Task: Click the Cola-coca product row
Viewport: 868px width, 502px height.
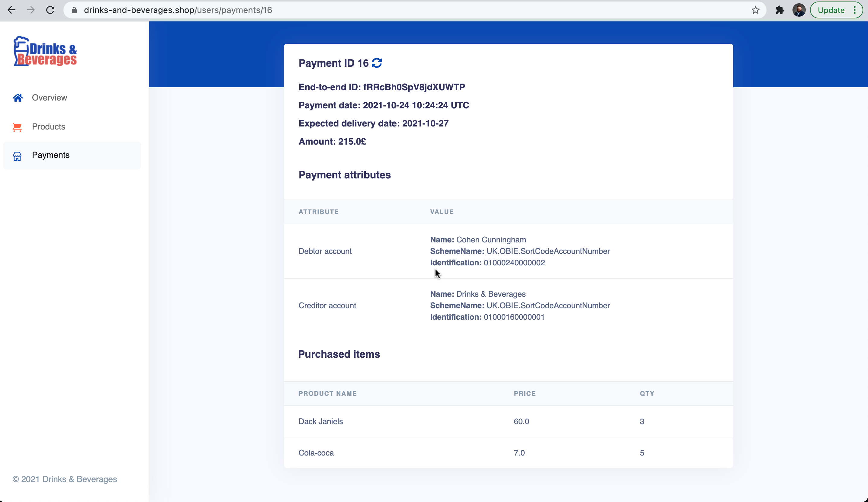Action: [316, 453]
